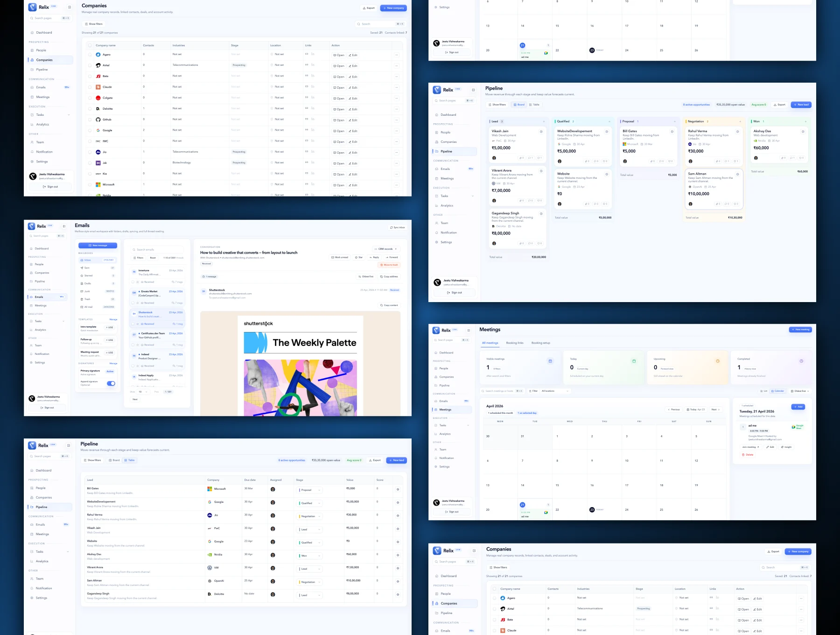
Task: Click Use on the Follow-up email template
Action: [x=110, y=340]
